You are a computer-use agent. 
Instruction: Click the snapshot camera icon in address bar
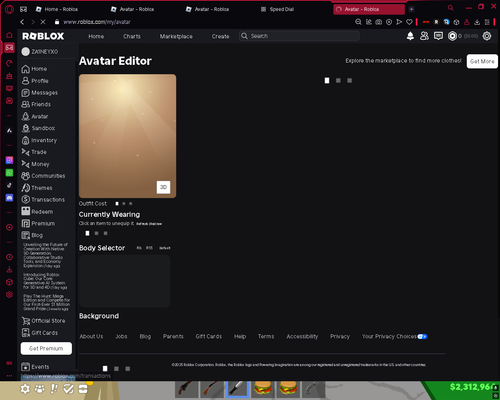pos(379,22)
